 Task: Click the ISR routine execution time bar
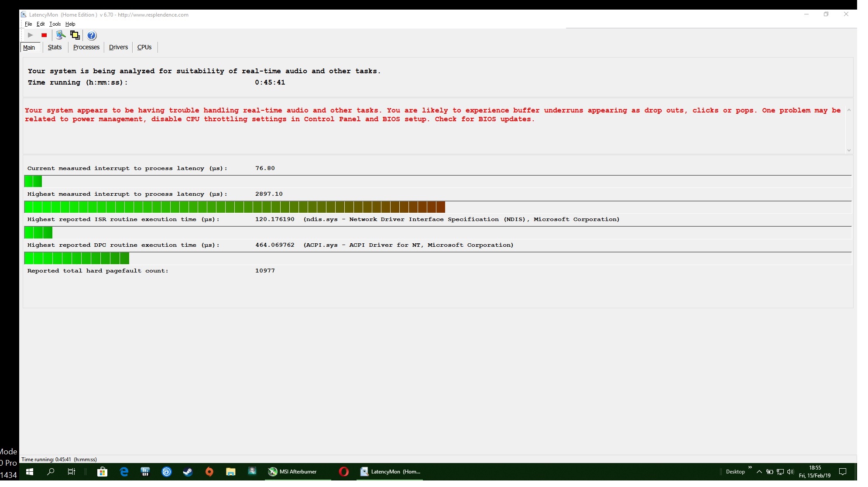[38, 233]
